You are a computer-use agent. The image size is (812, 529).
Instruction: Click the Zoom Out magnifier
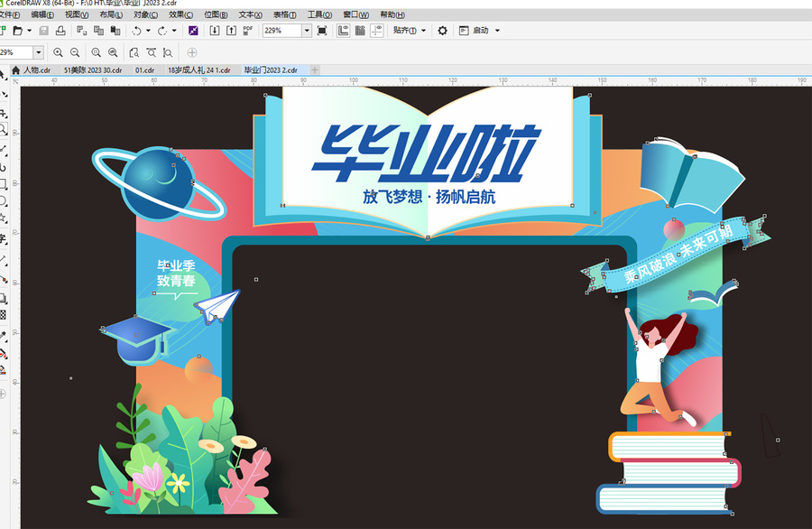[75, 52]
